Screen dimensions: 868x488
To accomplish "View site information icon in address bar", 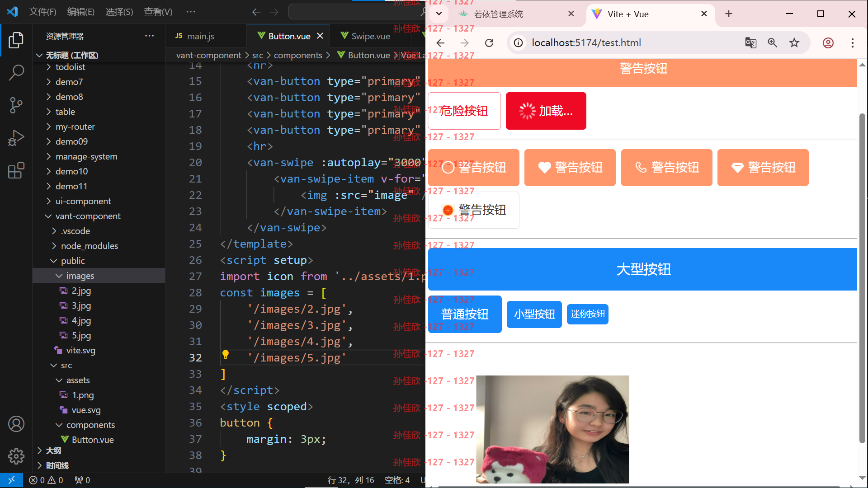I will click(519, 43).
